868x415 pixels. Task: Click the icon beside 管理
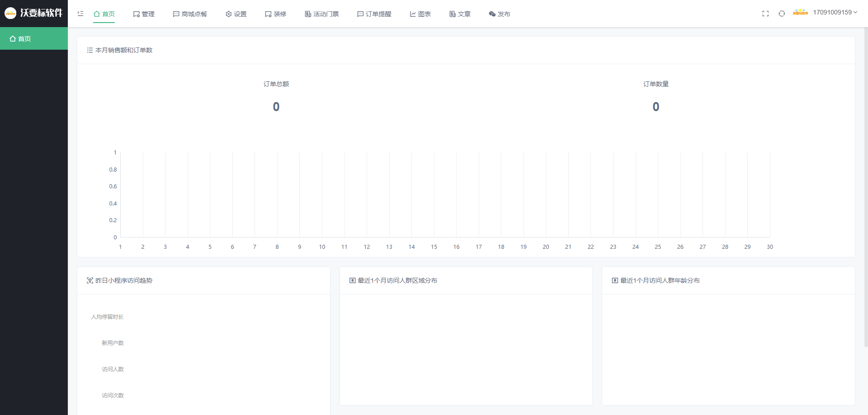coord(136,14)
